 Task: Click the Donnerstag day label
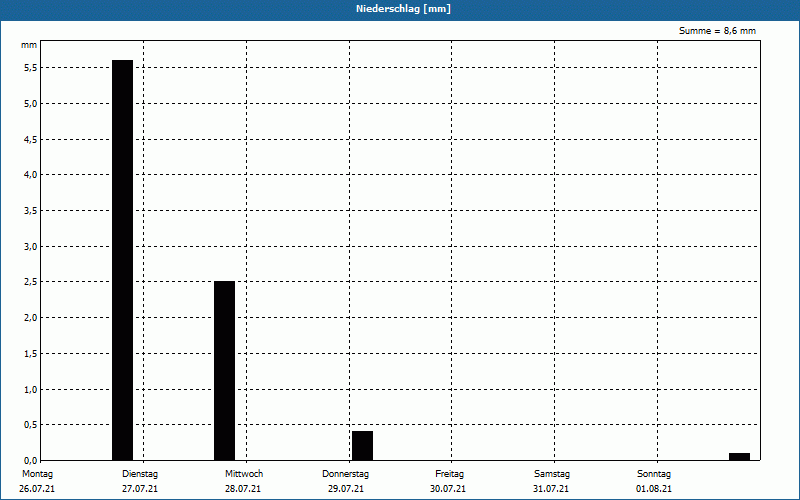tap(345, 474)
